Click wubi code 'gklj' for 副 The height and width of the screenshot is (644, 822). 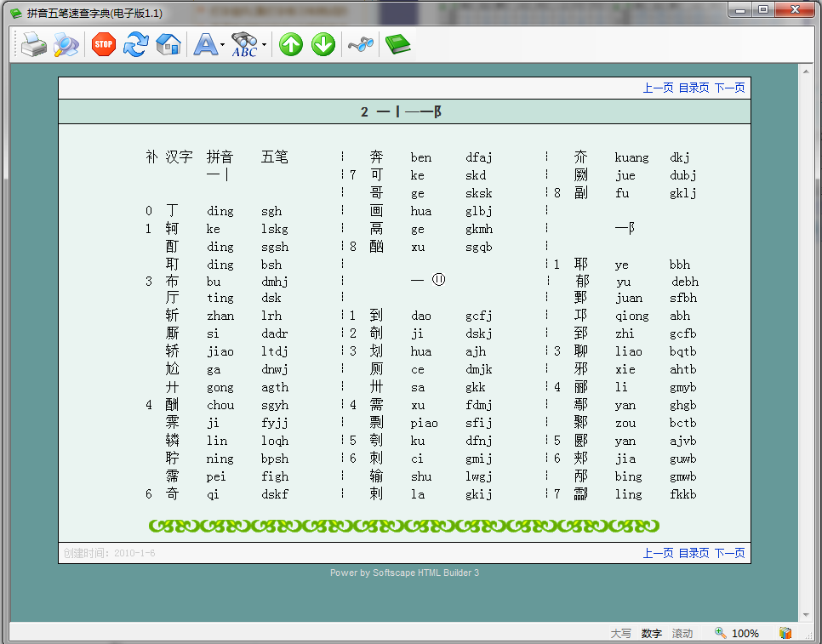click(683, 193)
